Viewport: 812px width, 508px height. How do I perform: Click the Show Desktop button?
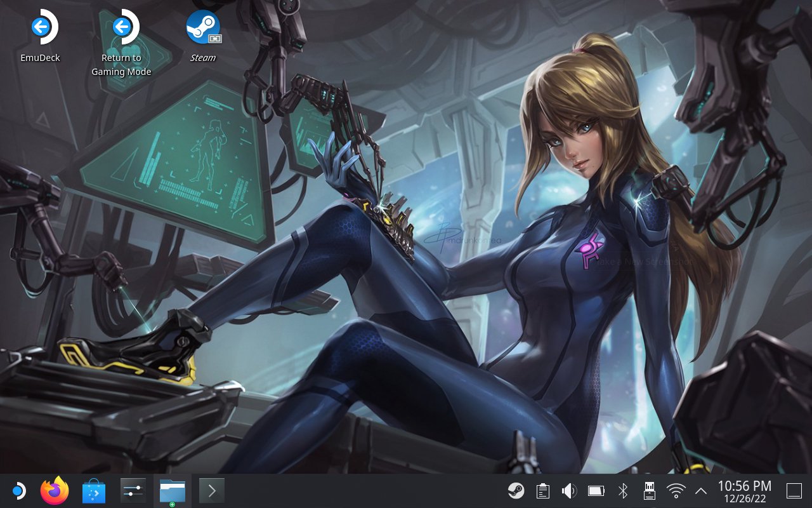[794, 491]
